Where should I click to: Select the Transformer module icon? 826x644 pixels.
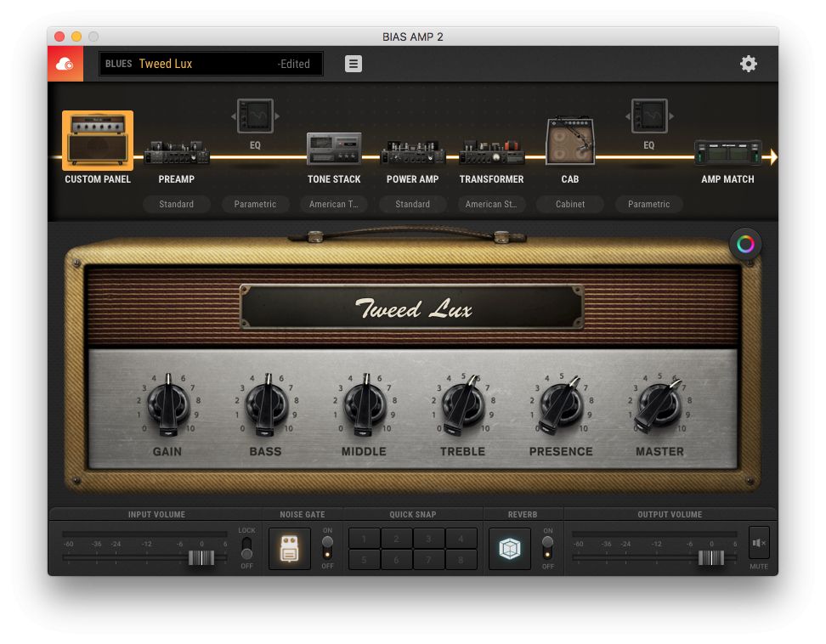pos(491,155)
